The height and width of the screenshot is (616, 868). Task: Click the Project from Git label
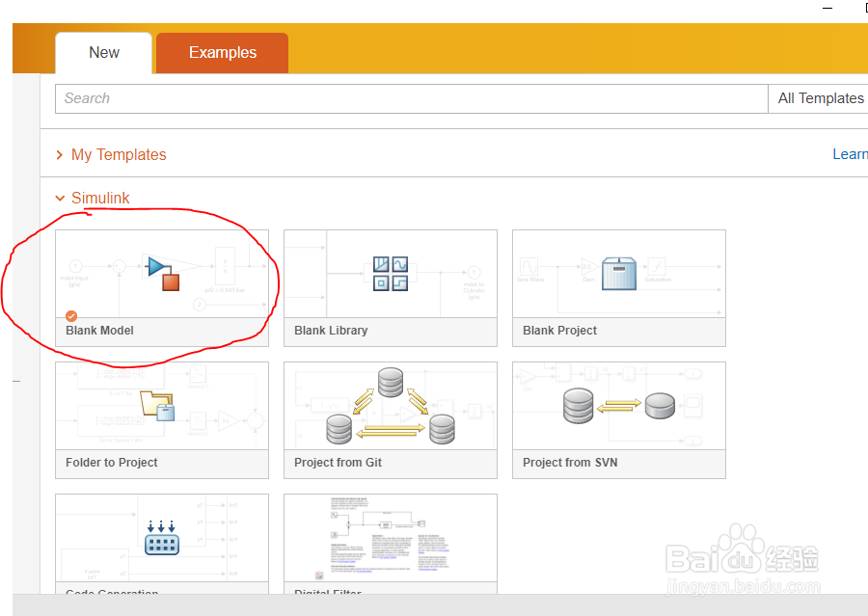coord(339,463)
